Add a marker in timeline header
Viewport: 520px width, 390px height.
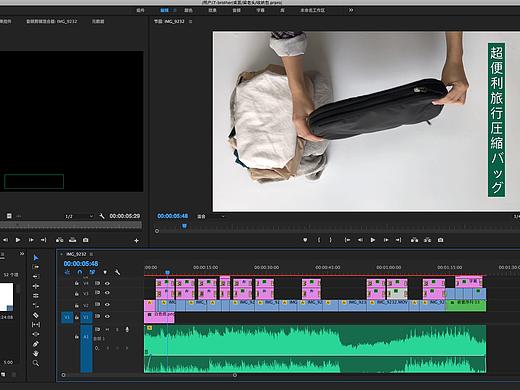(x=105, y=272)
